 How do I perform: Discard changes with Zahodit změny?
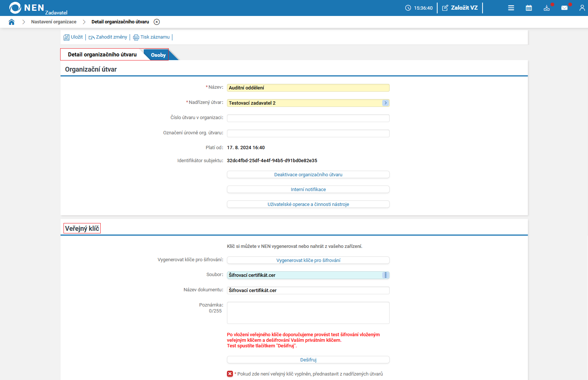click(x=108, y=37)
